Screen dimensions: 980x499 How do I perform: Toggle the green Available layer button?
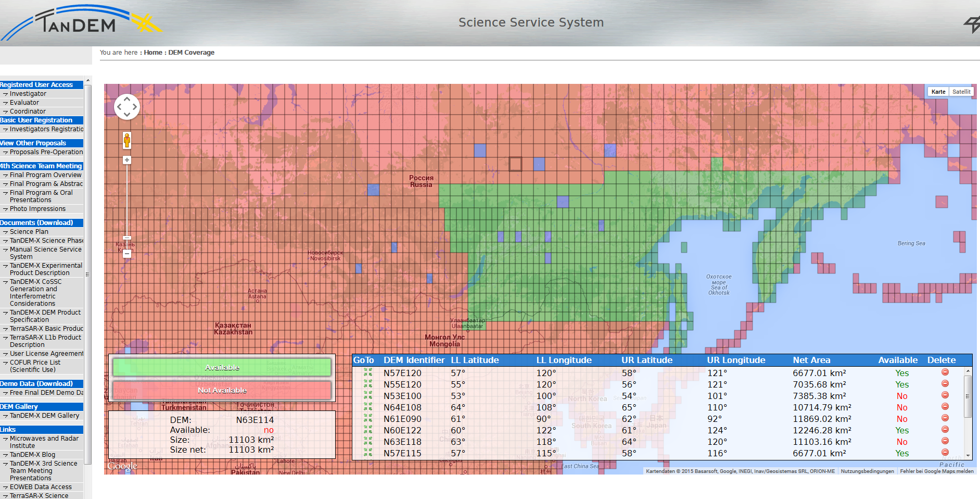pyautogui.click(x=222, y=367)
